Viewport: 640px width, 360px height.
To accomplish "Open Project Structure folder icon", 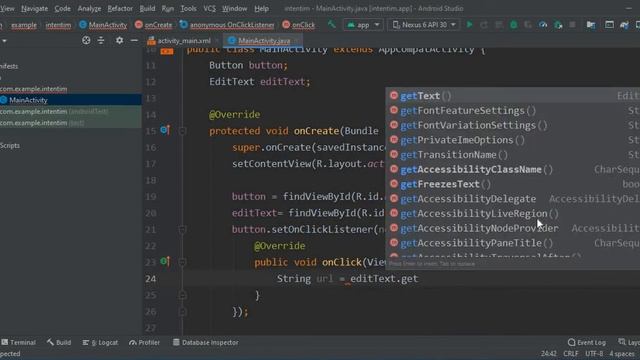I will (x=591, y=25).
